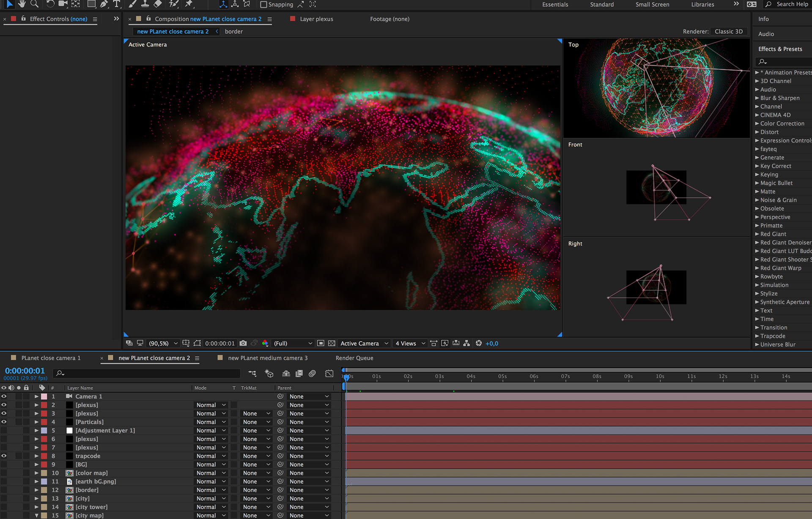Select the Eraser tool

pyautogui.click(x=158, y=4)
